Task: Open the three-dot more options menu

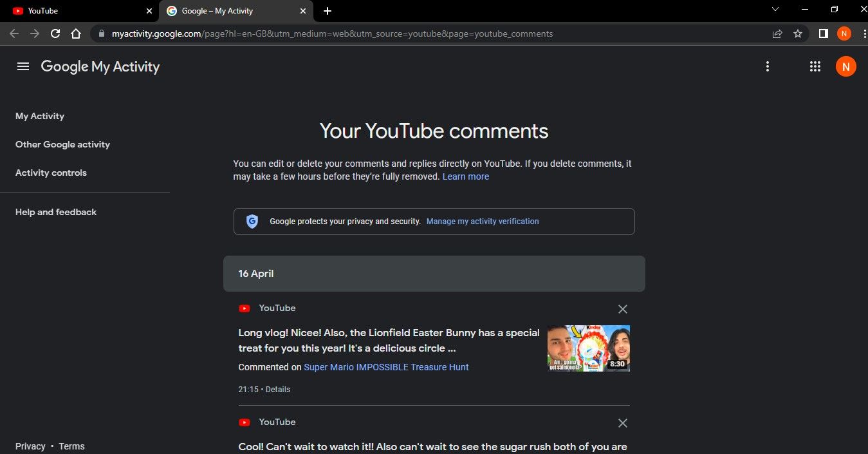Action: pos(767,66)
